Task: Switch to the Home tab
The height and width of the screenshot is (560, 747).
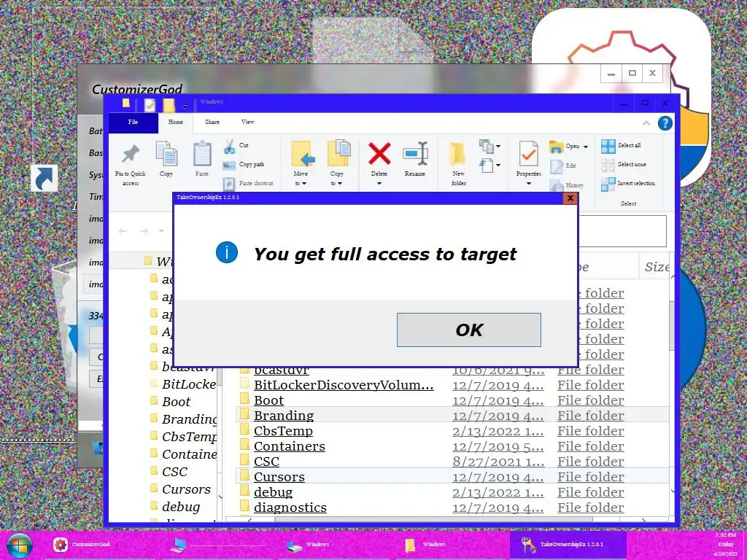Action: coord(175,122)
